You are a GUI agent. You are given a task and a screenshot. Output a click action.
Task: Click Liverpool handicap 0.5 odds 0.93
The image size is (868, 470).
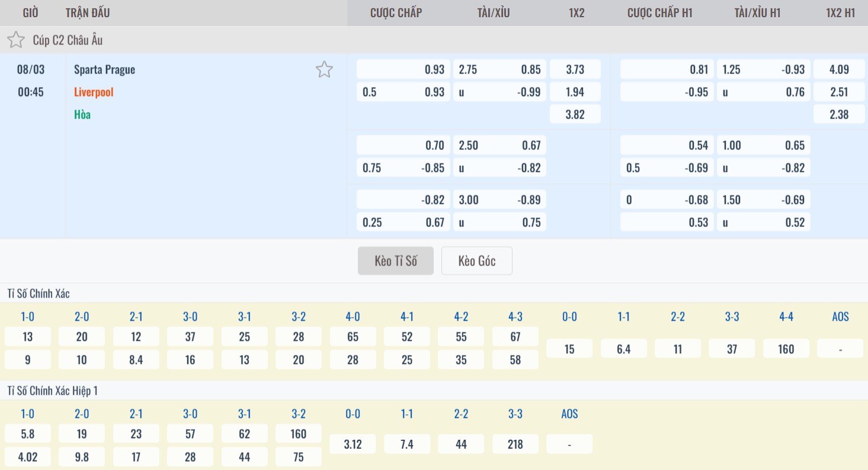(403, 92)
